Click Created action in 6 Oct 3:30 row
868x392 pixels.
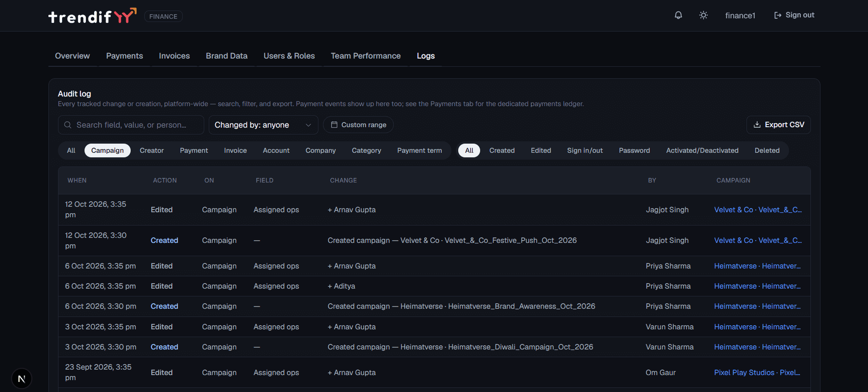coord(164,306)
